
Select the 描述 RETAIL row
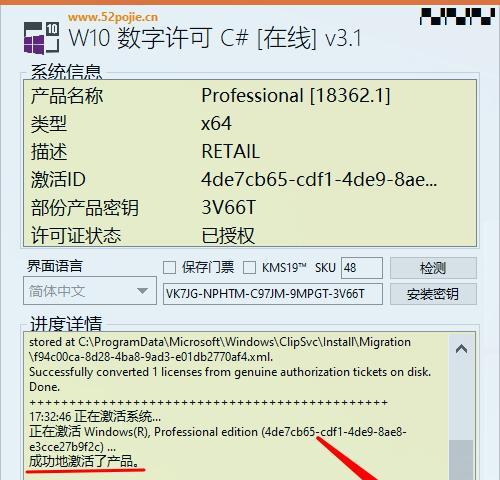[x=250, y=152]
